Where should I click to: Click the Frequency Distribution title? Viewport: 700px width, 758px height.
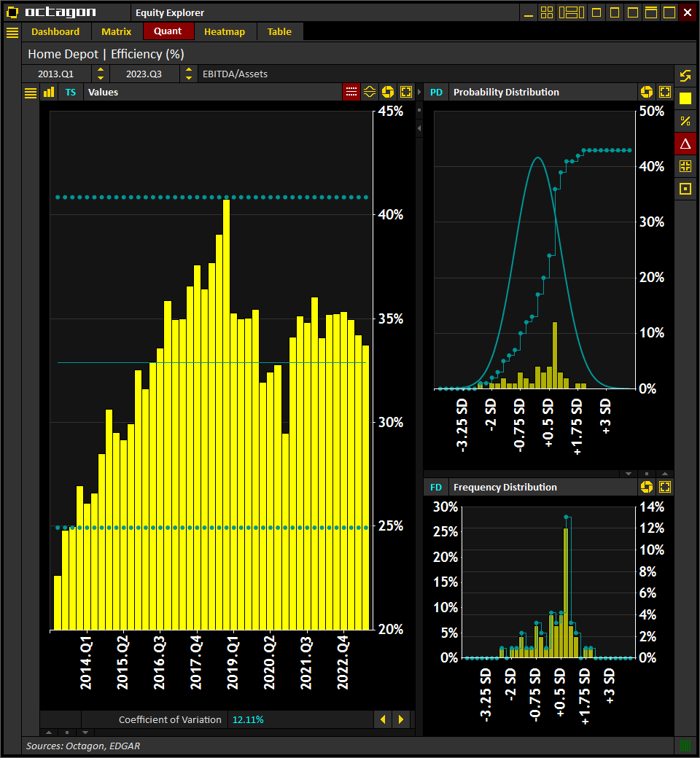coord(505,488)
